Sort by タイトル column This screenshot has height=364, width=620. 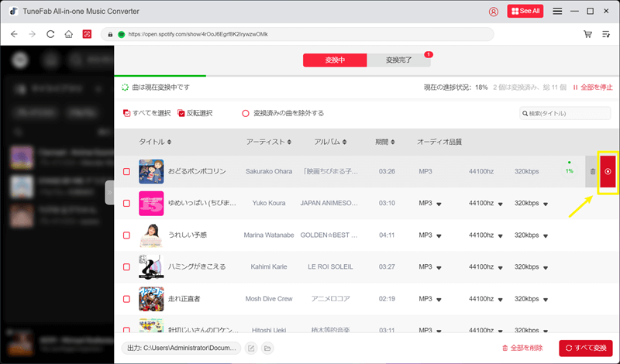point(155,142)
